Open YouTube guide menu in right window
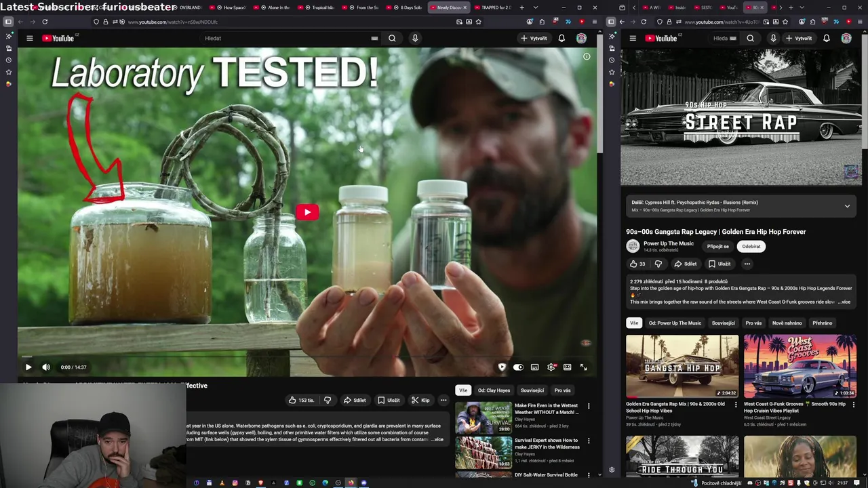The width and height of the screenshot is (868, 488). coord(633,38)
